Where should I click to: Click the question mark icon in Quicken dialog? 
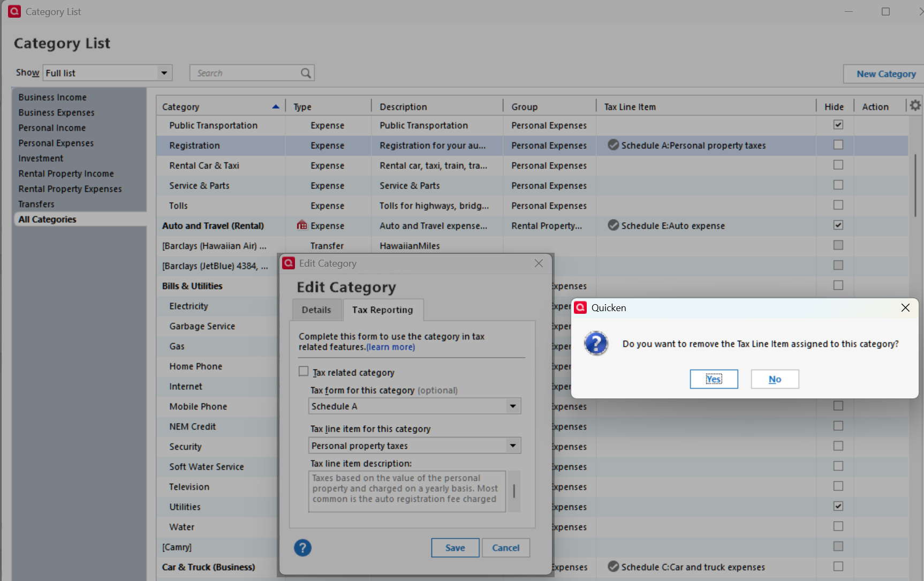(596, 343)
